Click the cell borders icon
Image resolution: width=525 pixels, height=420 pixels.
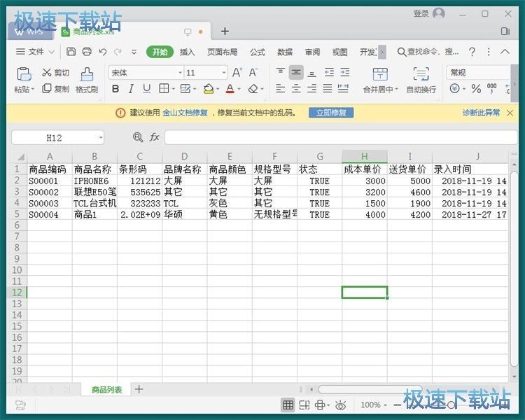pyautogui.click(x=164, y=89)
